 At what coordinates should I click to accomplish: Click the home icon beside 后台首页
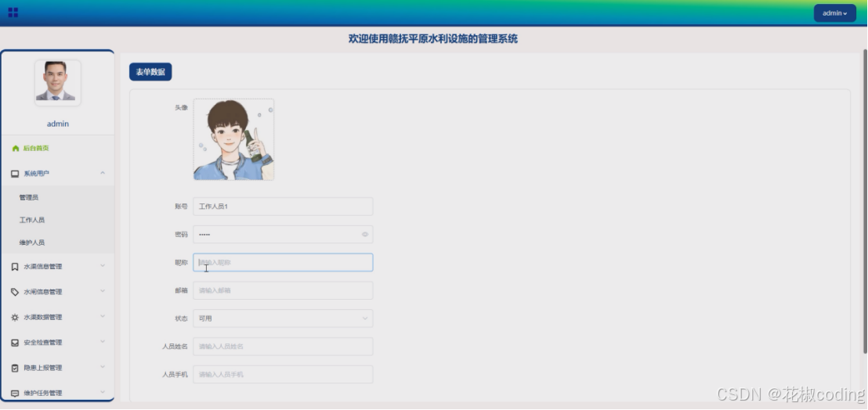coord(16,149)
